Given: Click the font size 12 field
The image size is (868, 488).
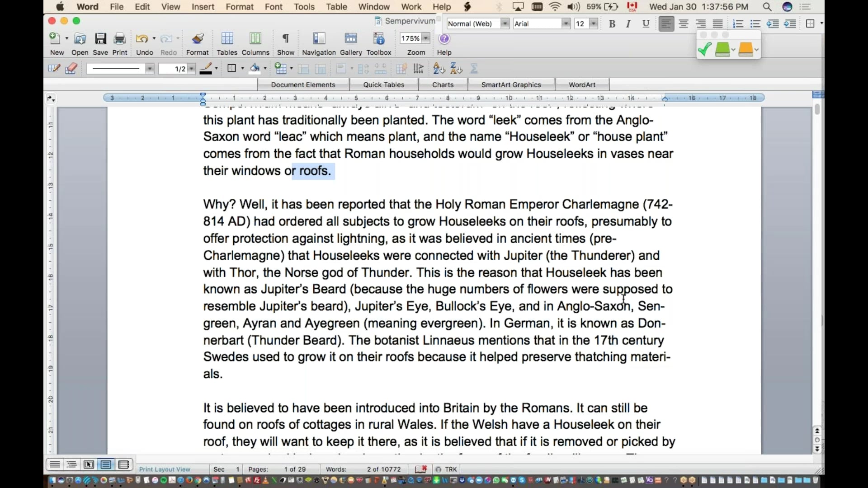Looking at the screenshot, I should tap(581, 24).
